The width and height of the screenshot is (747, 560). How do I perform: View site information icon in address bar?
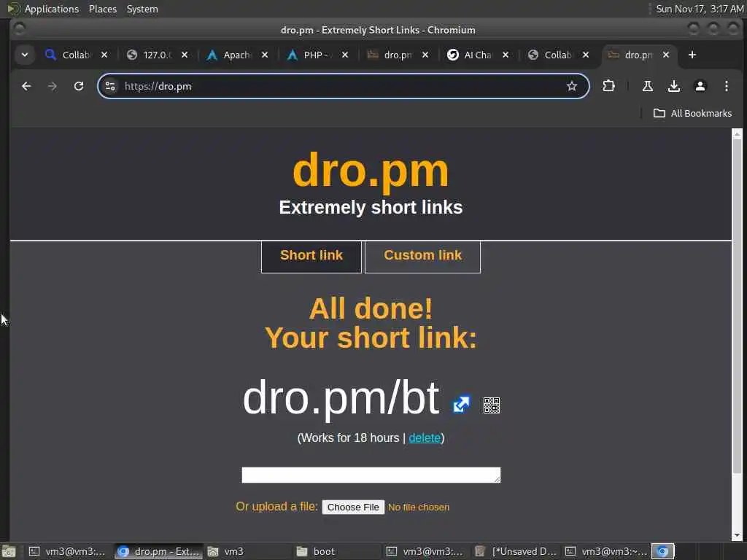click(111, 86)
